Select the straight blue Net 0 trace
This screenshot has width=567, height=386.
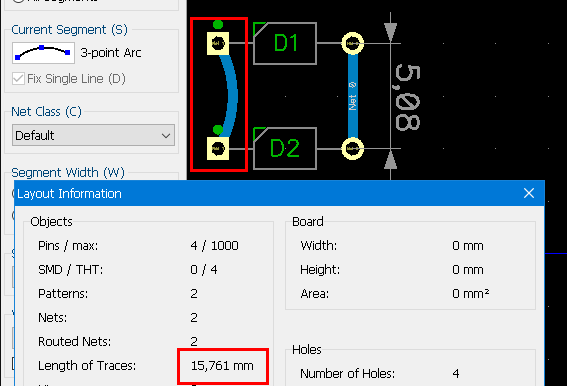click(353, 96)
